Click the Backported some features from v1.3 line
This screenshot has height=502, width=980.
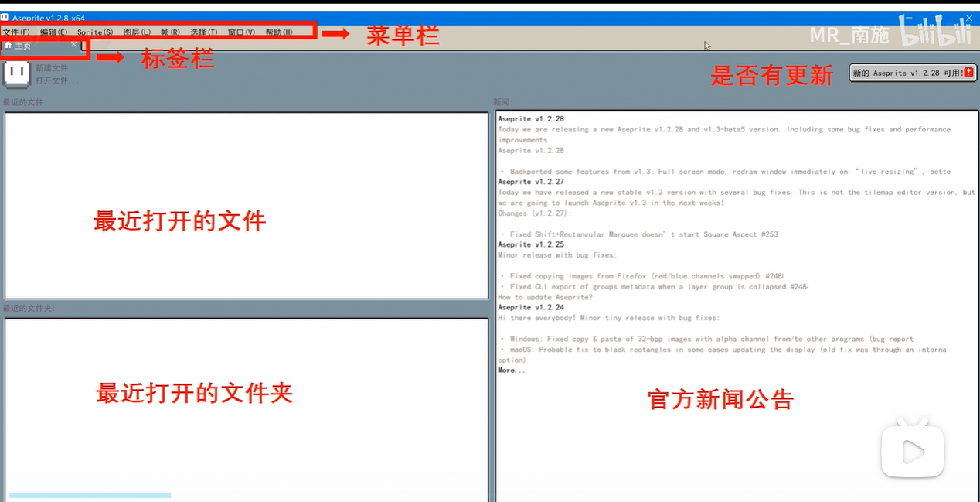point(725,172)
